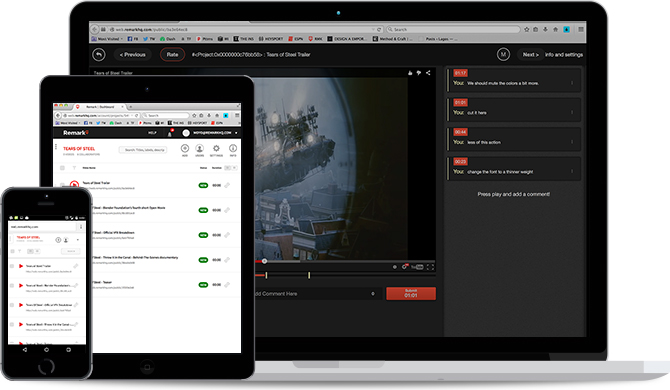Toggle the view switch on phone toolbar
670x390 pixels.
point(33,251)
